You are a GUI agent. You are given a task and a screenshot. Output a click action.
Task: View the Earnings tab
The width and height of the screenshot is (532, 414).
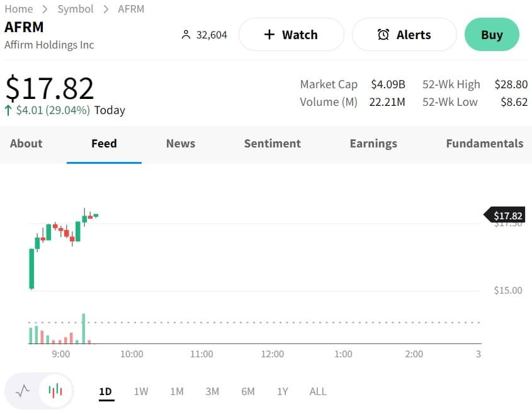pyautogui.click(x=373, y=144)
